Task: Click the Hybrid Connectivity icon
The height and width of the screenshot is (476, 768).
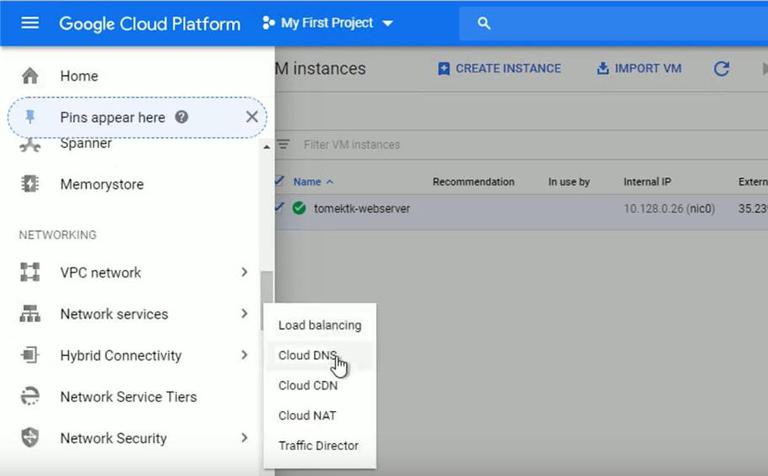Action: point(30,355)
